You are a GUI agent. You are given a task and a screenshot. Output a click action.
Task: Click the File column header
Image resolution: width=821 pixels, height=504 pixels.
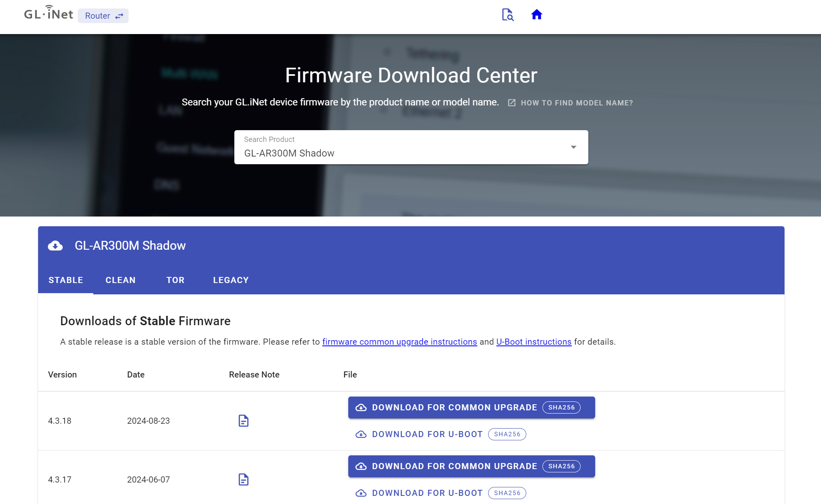click(x=350, y=375)
